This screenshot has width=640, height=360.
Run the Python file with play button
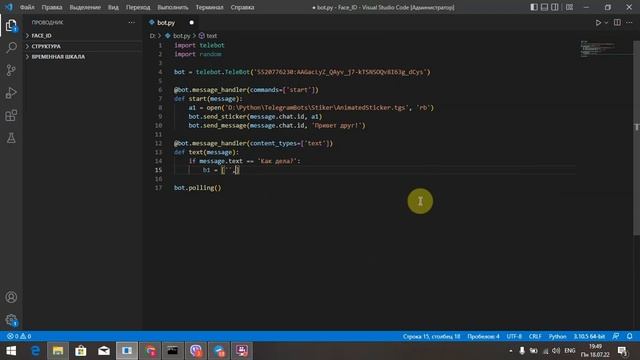[x=598, y=23]
